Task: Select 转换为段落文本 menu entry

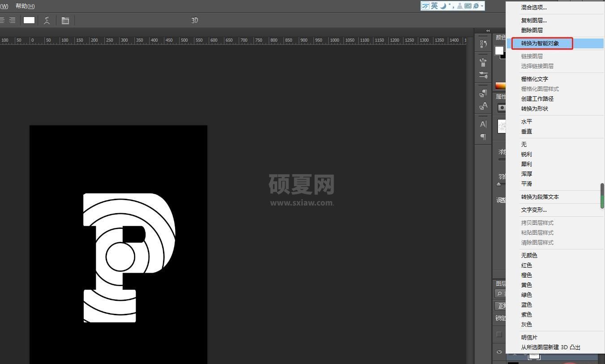Action: pyautogui.click(x=540, y=197)
